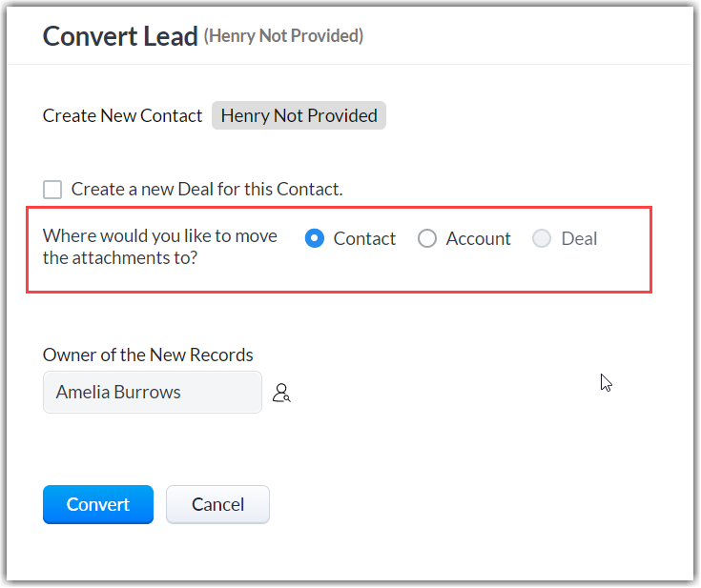Click the '(Henry Not Provided)' title subtitle
The height and width of the screenshot is (588, 701).
click(x=283, y=36)
